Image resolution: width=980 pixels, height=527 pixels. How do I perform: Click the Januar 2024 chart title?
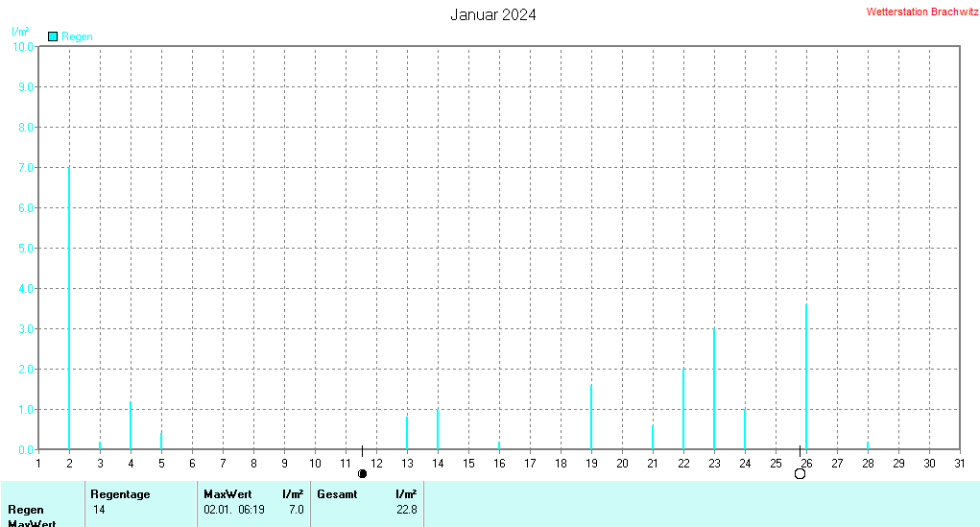coord(493,15)
